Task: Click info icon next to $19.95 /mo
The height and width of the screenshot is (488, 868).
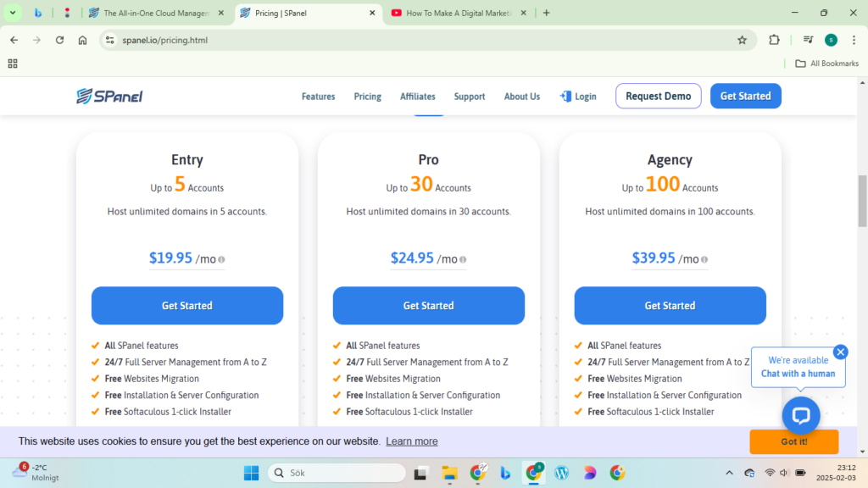Action: pos(221,259)
